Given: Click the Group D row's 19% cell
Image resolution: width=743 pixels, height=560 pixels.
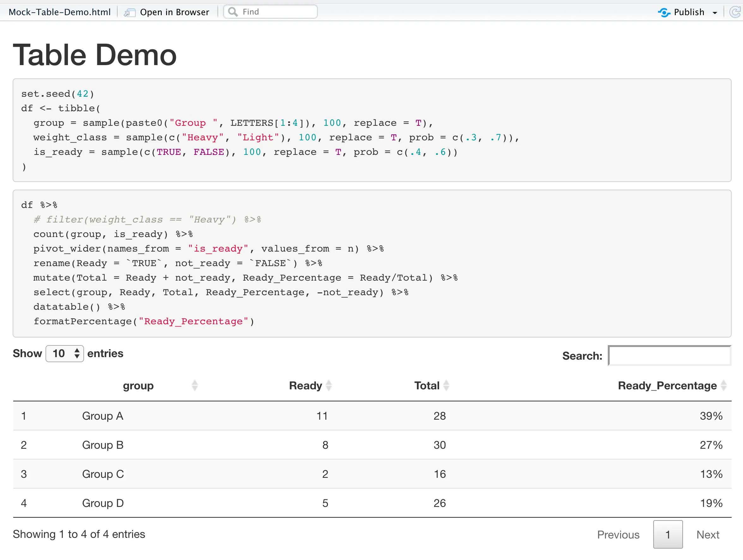Looking at the screenshot, I should click(711, 503).
